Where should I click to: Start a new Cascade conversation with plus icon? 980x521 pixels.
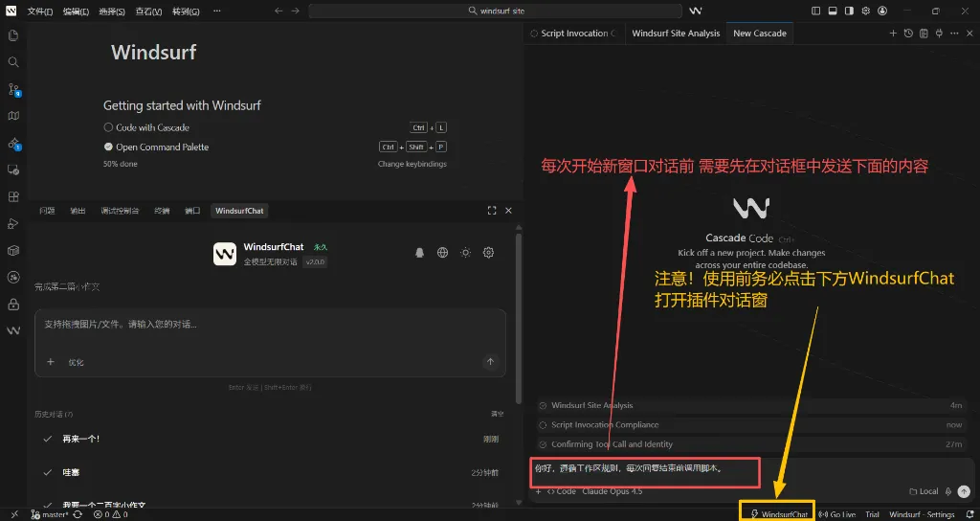click(x=893, y=34)
